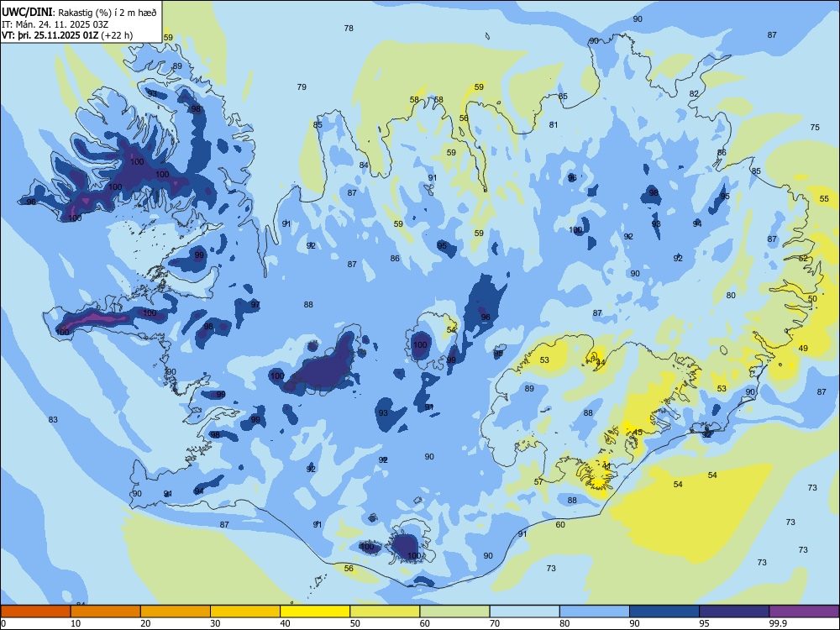Click the legend scale label '10'

click(x=76, y=623)
